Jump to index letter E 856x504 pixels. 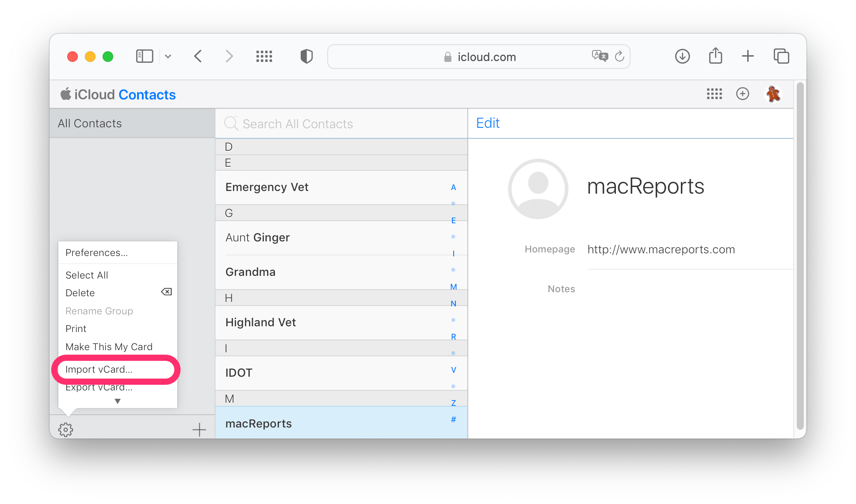tap(453, 221)
